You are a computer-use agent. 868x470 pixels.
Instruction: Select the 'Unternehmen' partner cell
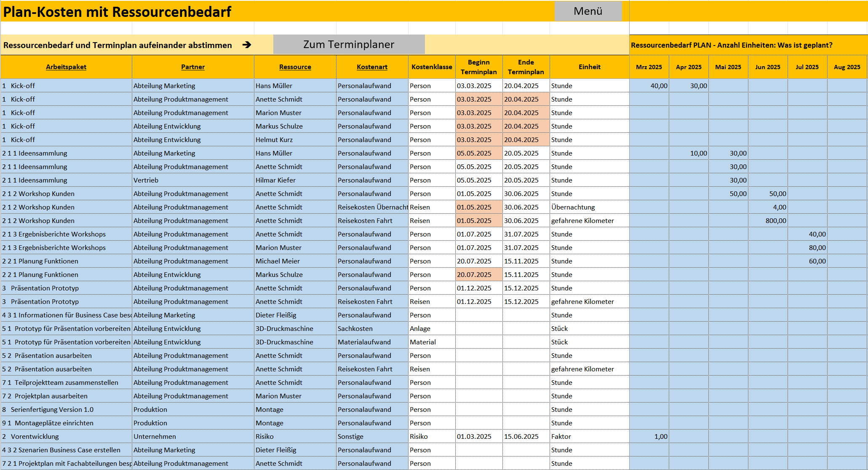(x=193, y=436)
